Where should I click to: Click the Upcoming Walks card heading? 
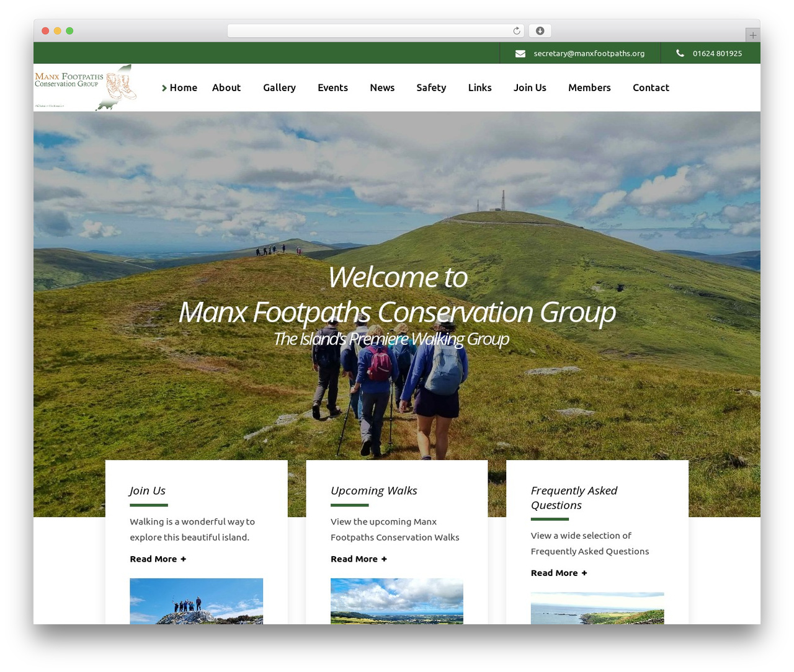[373, 490]
